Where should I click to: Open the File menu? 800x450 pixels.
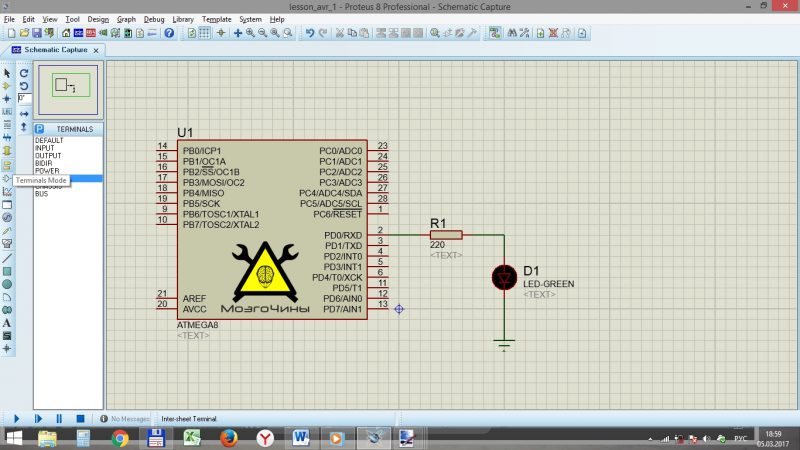(9, 19)
